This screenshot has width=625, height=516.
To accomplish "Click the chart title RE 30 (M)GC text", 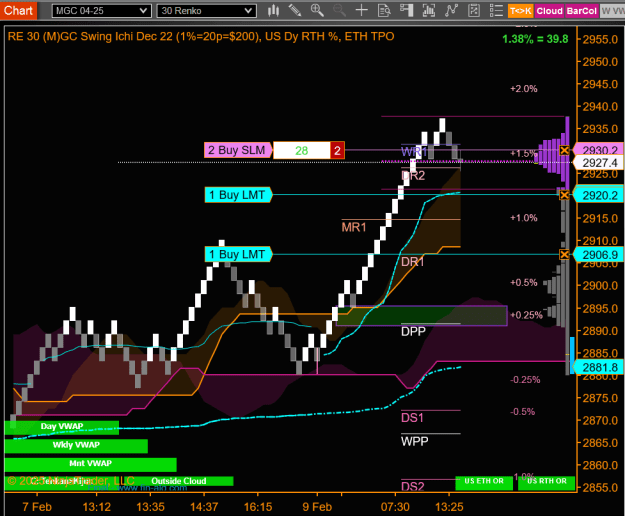I will 201,37.
